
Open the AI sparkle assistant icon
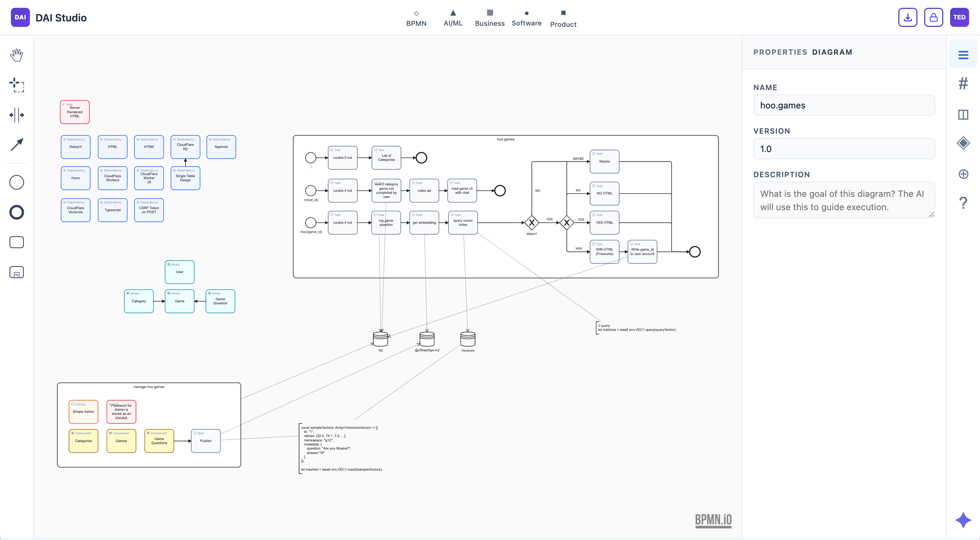point(963,520)
